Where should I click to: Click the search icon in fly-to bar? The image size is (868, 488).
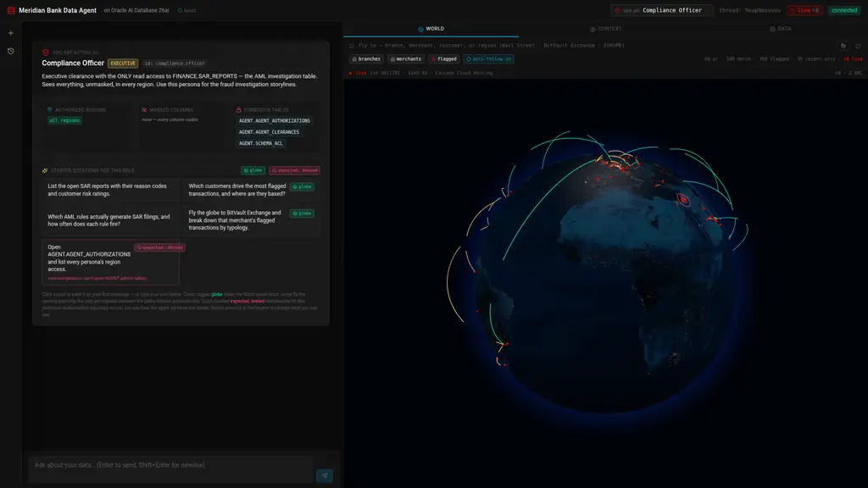[x=352, y=46]
